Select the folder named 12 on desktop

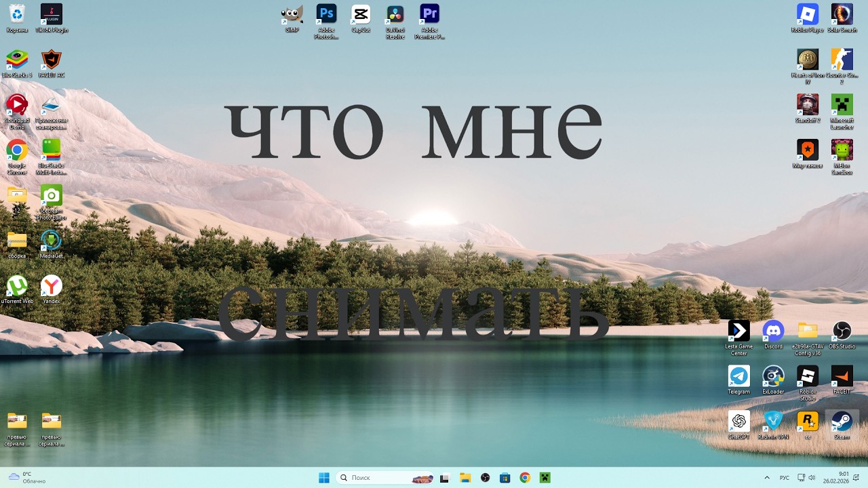point(17,199)
